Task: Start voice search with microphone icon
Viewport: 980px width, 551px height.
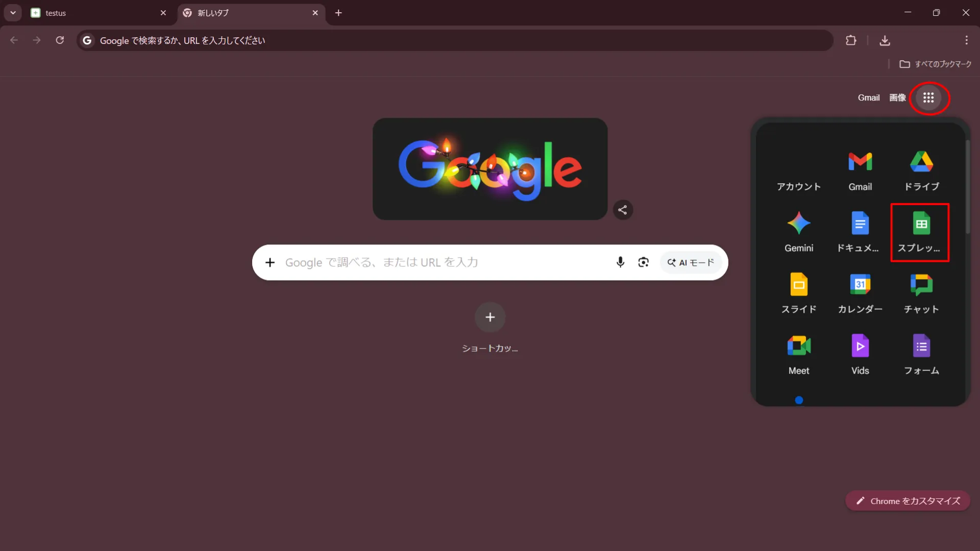Action: point(620,262)
